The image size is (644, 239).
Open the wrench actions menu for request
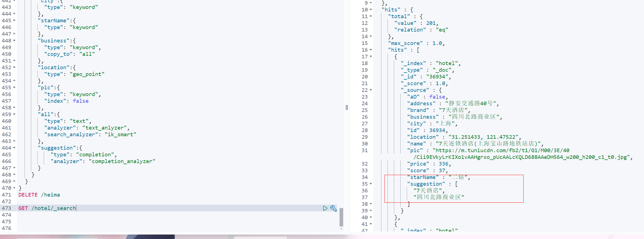click(x=334, y=208)
